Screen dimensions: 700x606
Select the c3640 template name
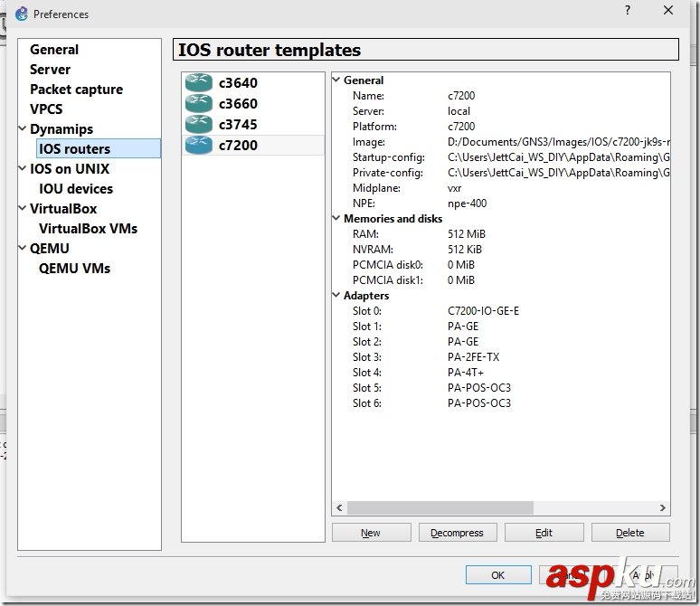coord(238,82)
